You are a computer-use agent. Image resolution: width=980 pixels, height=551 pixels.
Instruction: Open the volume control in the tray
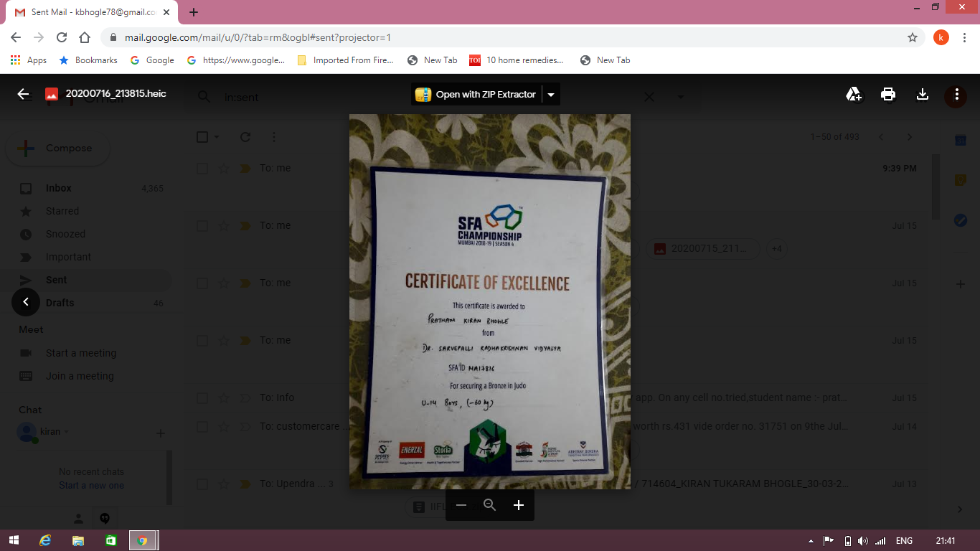(x=863, y=541)
